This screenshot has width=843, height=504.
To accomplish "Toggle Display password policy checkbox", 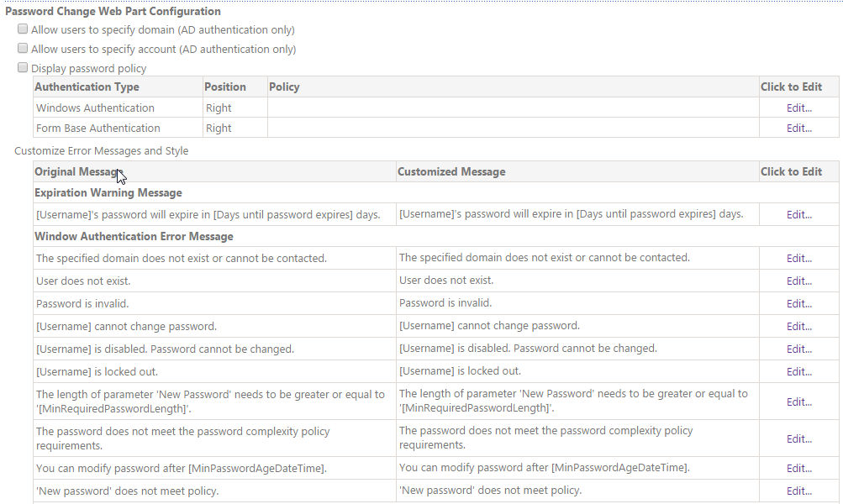I will 23,68.
